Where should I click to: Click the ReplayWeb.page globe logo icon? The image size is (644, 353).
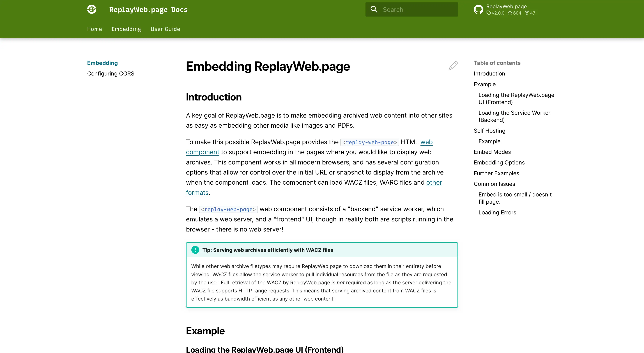coord(92,9)
